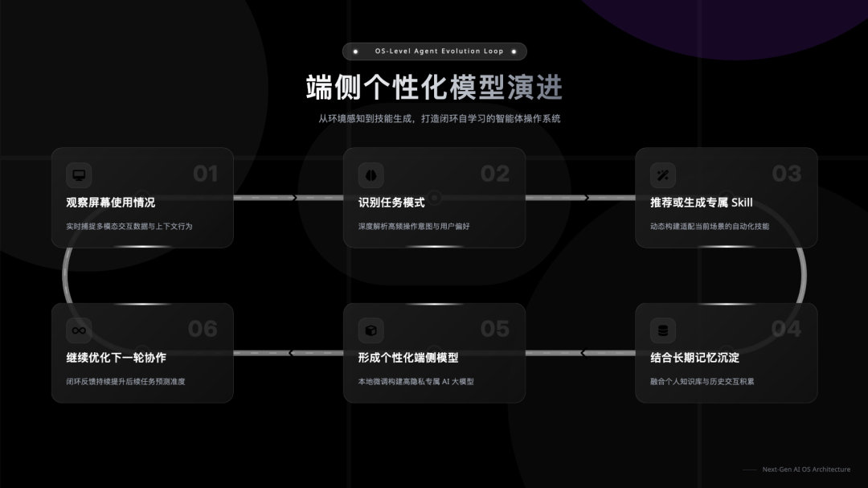Expand the step 05 card details

[435, 353]
